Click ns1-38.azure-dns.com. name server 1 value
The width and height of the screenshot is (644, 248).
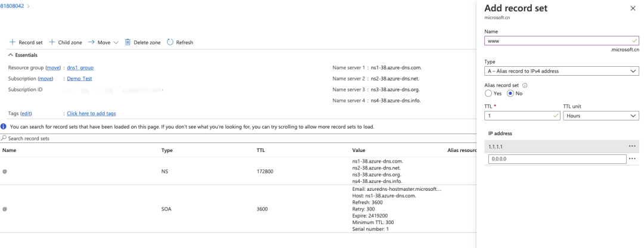396,68
